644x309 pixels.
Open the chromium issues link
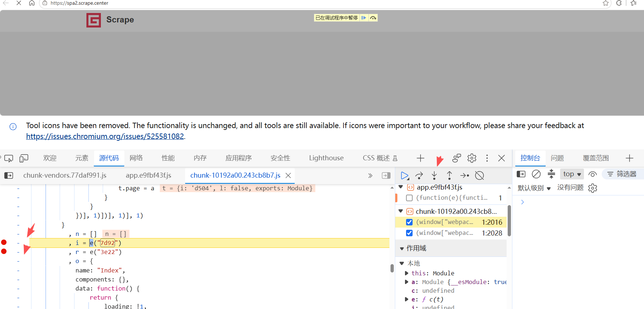click(105, 136)
